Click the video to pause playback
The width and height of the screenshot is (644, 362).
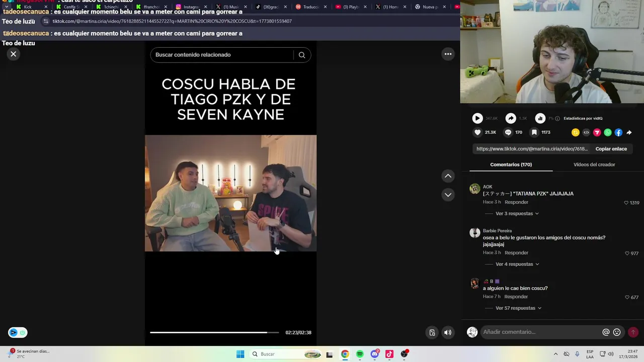coord(230,193)
